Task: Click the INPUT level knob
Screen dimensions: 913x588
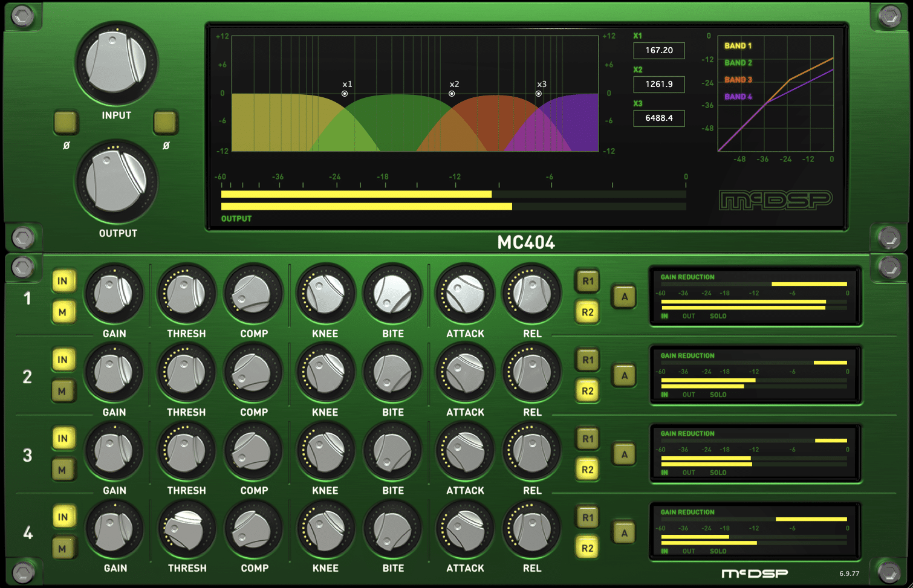Action: click(116, 63)
